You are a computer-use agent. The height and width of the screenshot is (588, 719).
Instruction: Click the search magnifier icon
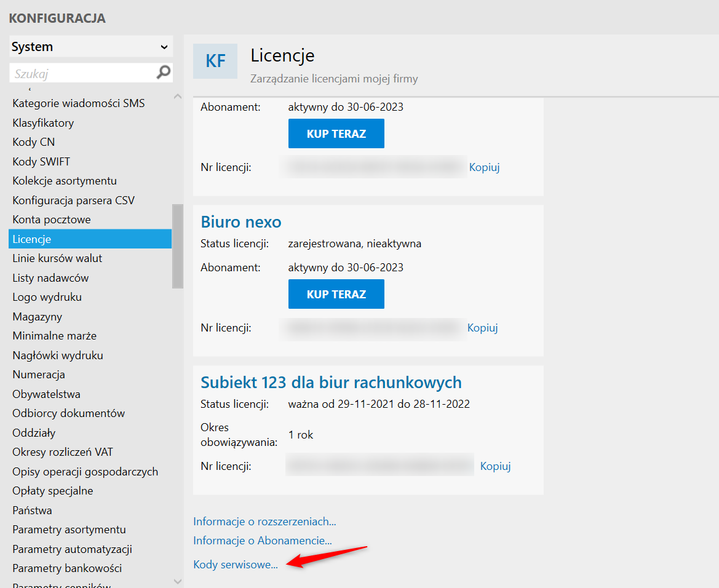click(x=163, y=73)
